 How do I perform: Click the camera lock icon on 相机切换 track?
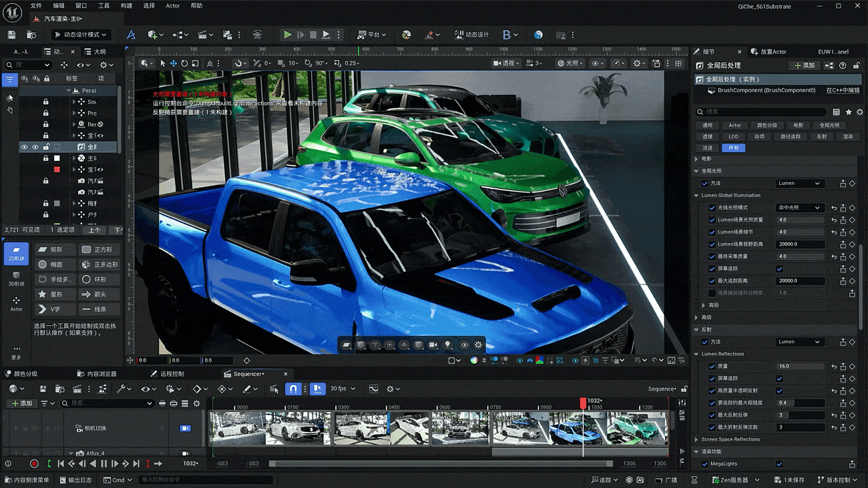click(x=185, y=428)
